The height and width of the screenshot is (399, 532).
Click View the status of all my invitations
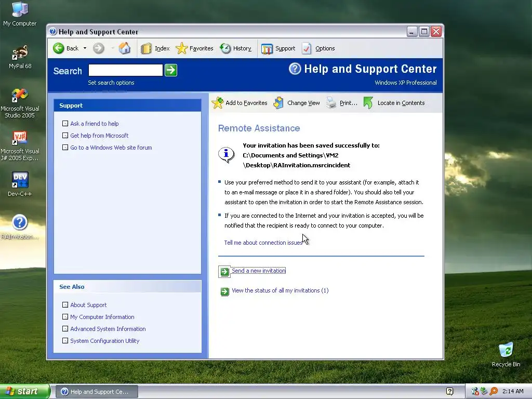click(280, 290)
